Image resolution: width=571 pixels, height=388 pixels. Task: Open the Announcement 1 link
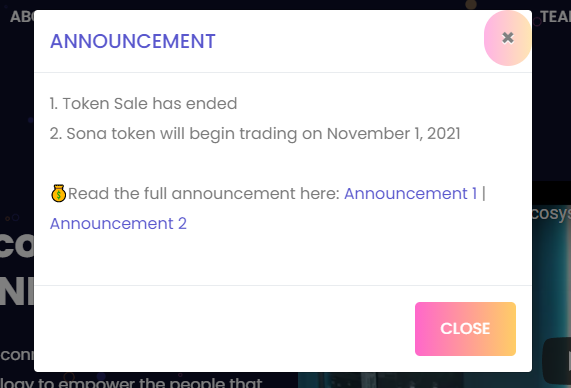410,193
